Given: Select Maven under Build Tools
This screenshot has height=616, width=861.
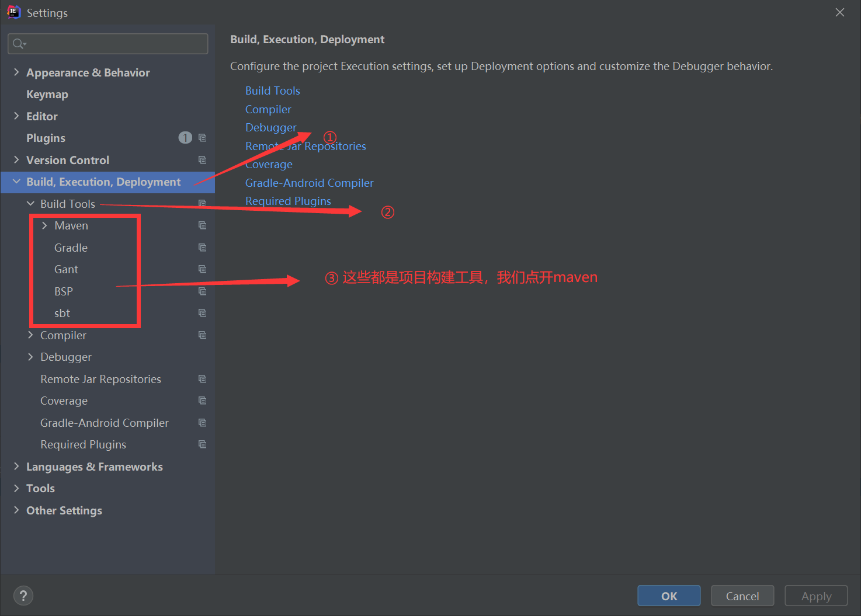Looking at the screenshot, I should 71,225.
